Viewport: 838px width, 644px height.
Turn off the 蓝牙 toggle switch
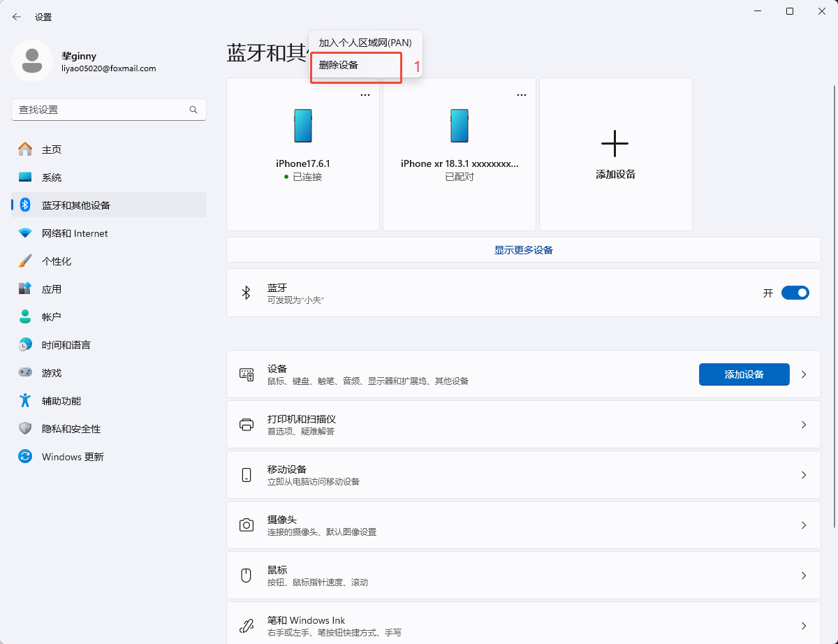point(795,293)
